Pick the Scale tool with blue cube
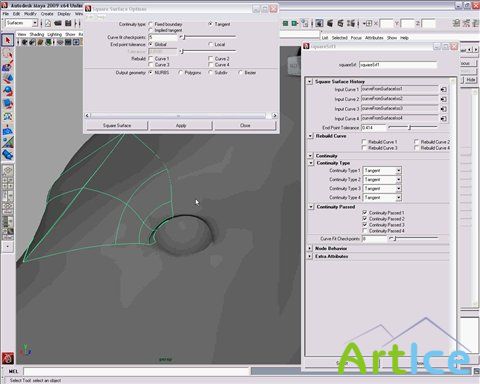The height and width of the screenshot is (384, 480). pos(8,104)
